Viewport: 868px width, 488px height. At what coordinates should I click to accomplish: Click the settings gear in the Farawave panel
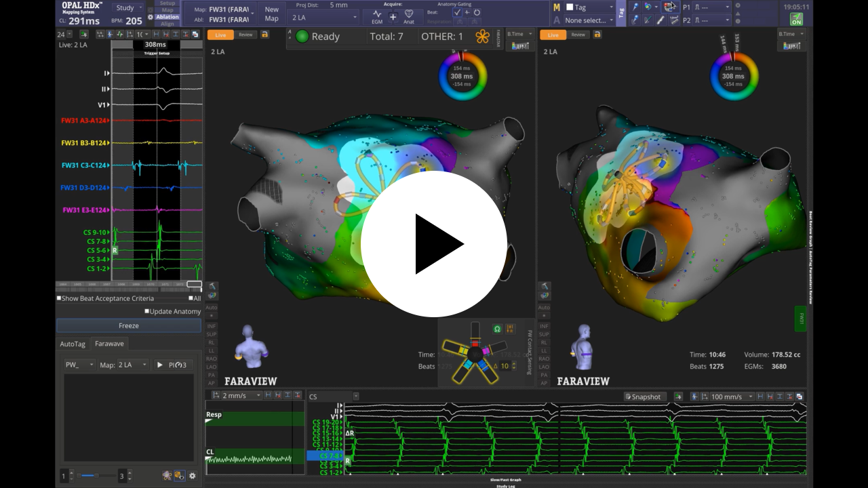pyautogui.click(x=192, y=476)
